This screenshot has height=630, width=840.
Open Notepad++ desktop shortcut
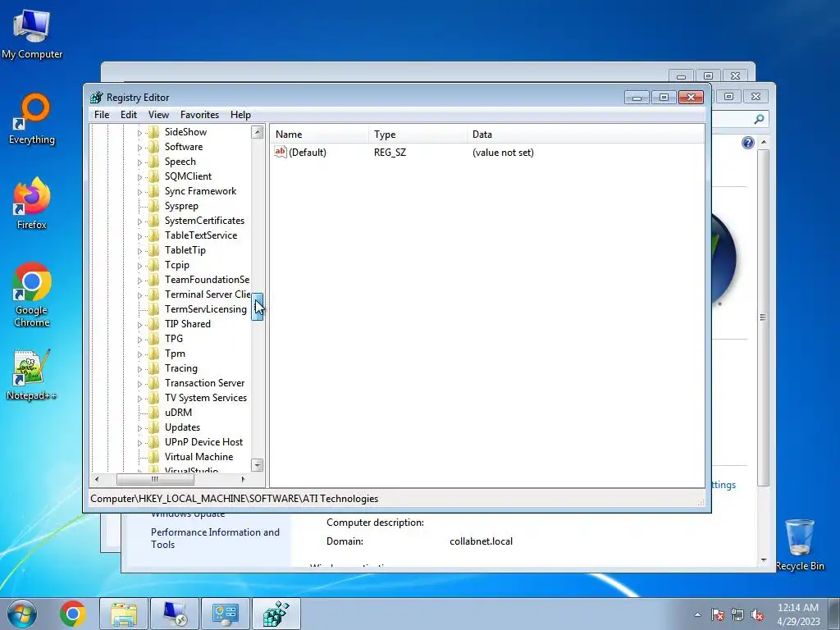[32, 375]
